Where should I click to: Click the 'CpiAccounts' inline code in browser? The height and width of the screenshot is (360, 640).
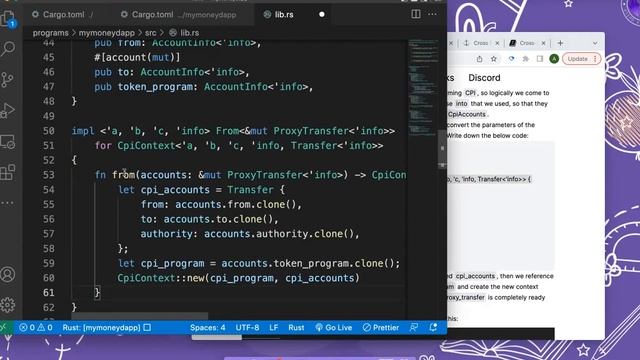(467, 114)
